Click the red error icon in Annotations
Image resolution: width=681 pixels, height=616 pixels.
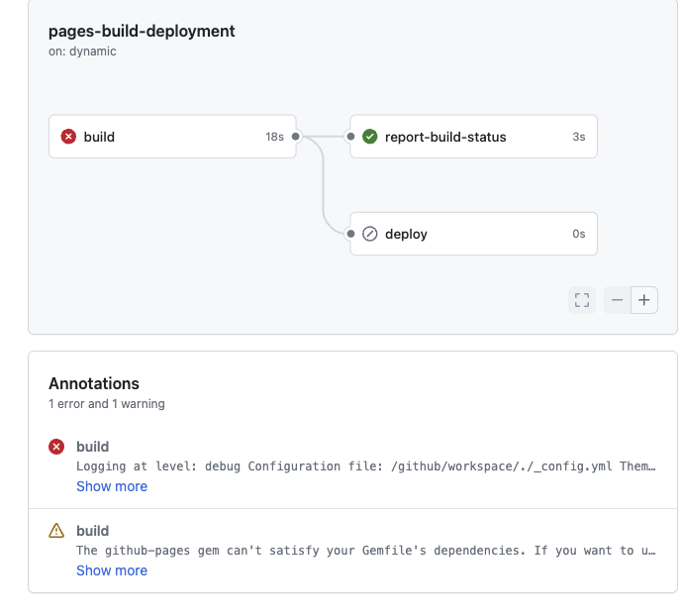(56, 447)
